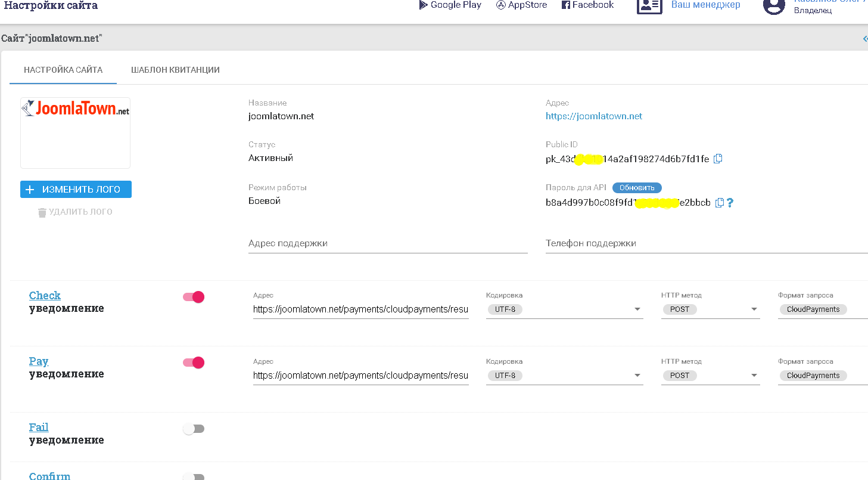The width and height of the screenshot is (868, 480).
Task: Open the Confirm notification link
Action: [x=49, y=476]
